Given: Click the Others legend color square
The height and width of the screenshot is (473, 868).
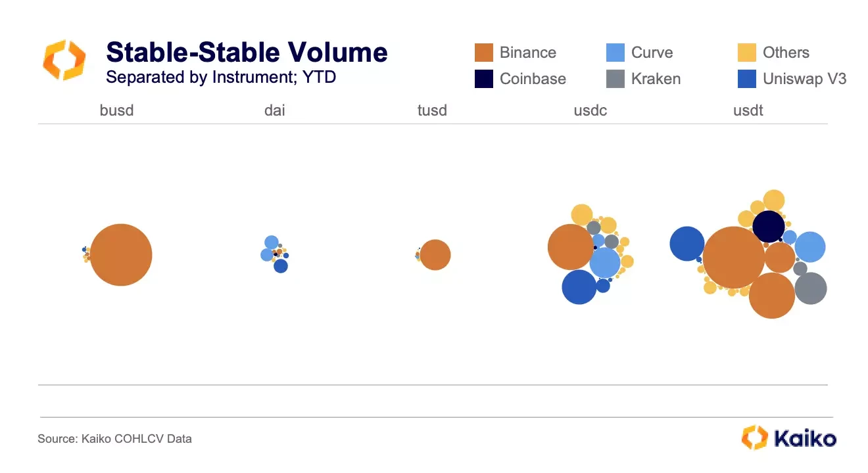Looking at the screenshot, I should (x=746, y=53).
